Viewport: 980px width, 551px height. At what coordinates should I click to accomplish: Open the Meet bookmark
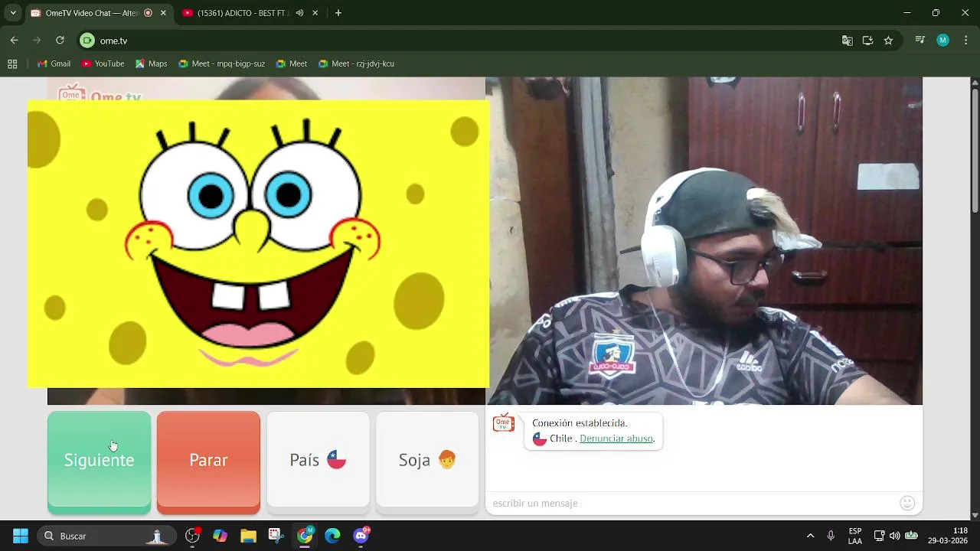[x=292, y=64]
